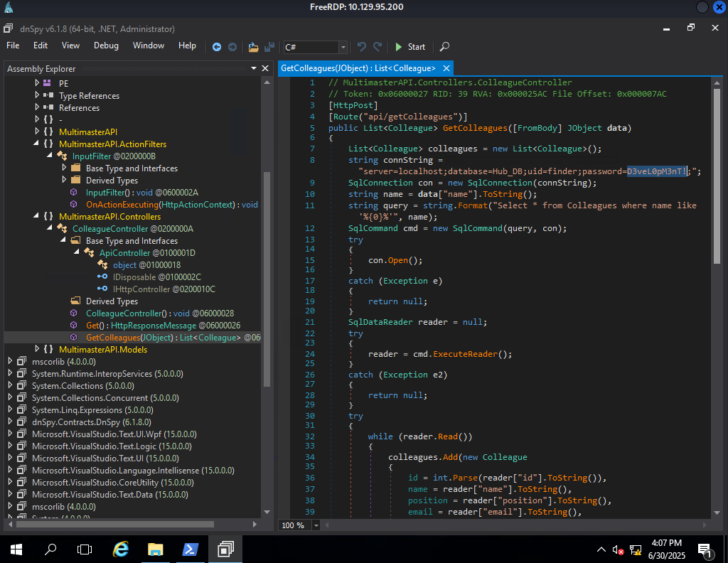The height and width of the screenshot is (563, 728).
Task: Close the GetColleagues code tab
Action: point(446,68)
